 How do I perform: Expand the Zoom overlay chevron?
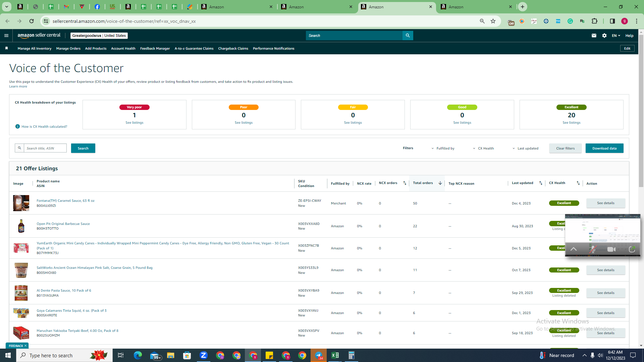coord(574,249)
